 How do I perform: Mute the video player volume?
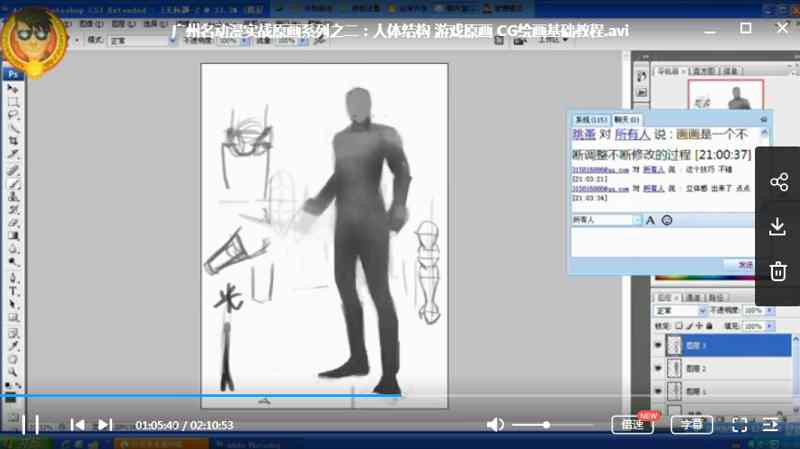[495, 425]
